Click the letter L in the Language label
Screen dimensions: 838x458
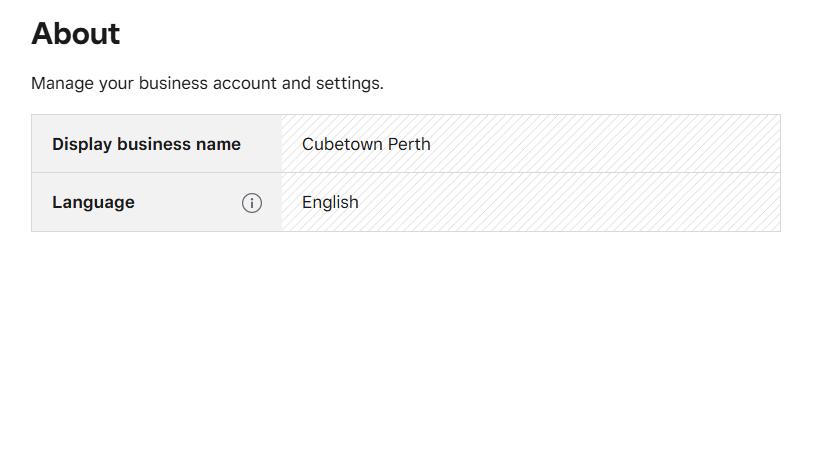pos(57,203)
